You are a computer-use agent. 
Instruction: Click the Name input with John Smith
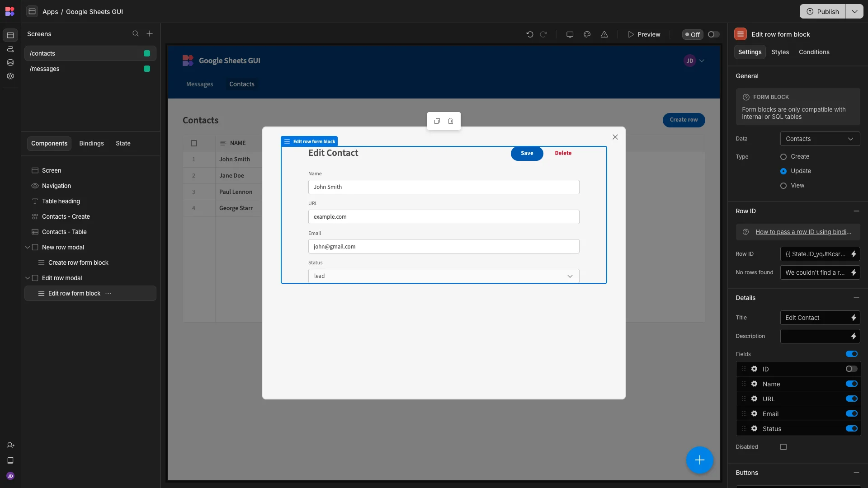tap(443, 187)
